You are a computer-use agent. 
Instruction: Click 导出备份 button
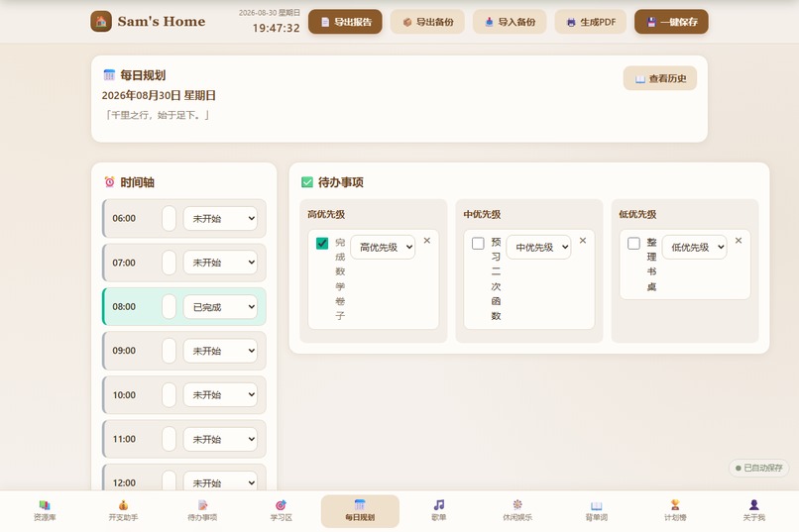coord(427,22)
